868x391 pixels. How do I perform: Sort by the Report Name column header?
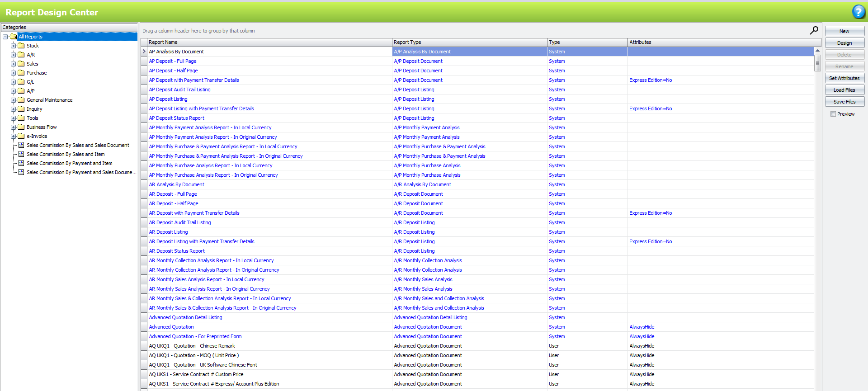[269, 42]
